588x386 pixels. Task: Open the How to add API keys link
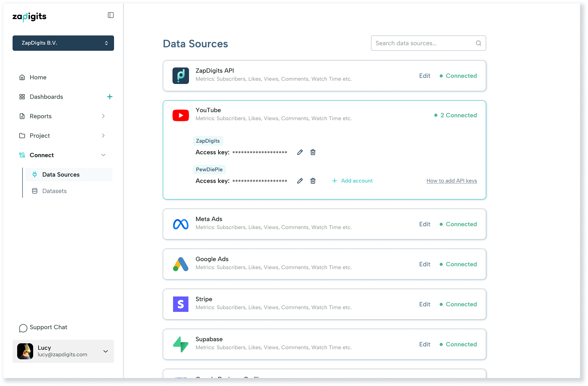pos(451,181)
